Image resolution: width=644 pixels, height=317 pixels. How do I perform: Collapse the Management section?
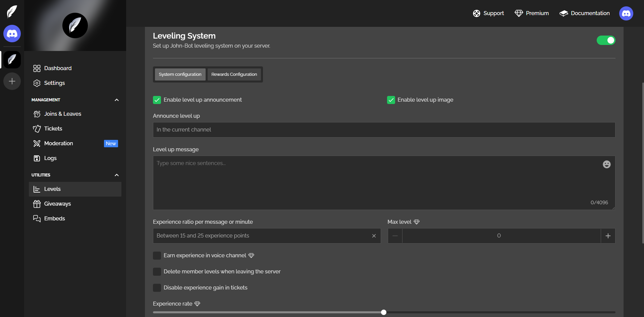(116, 100)
